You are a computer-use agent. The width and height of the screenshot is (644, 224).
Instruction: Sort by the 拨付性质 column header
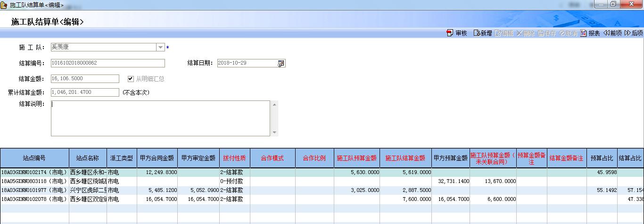(x=233, y=158)
